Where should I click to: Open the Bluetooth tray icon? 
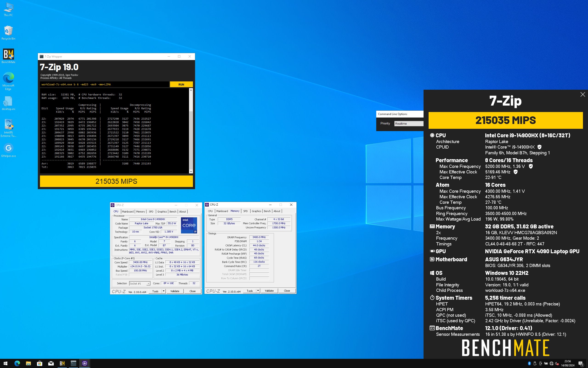[x=529, y=363]
